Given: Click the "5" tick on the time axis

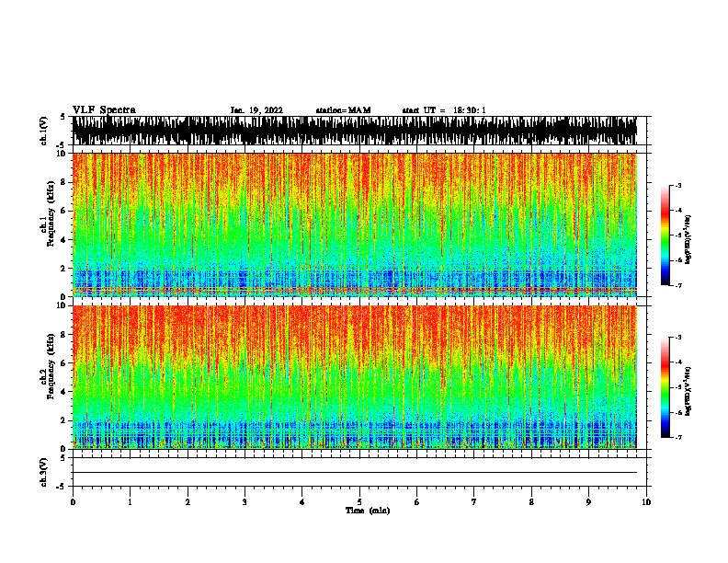Looking at the screenshot, I should [x=359, y=502].
